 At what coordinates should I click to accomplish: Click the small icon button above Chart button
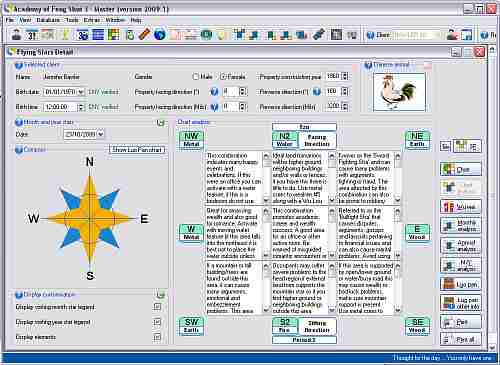(446, 146)
